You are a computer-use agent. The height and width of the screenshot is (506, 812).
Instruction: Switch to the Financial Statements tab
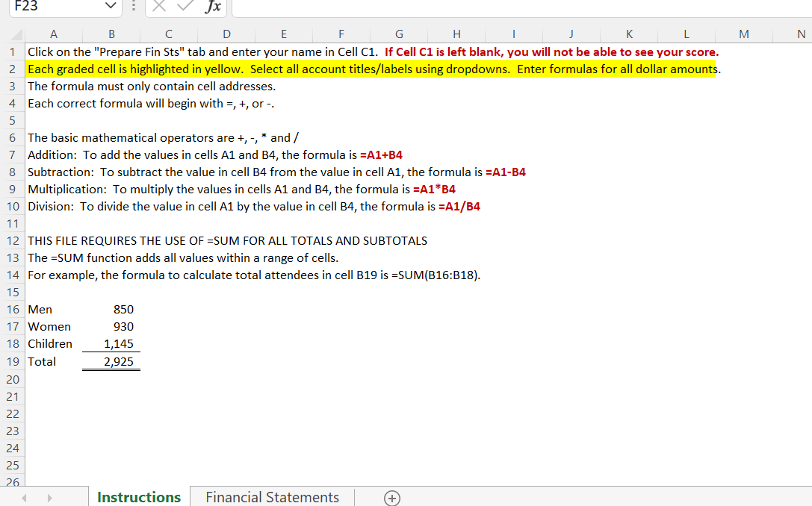coord(272,496)
